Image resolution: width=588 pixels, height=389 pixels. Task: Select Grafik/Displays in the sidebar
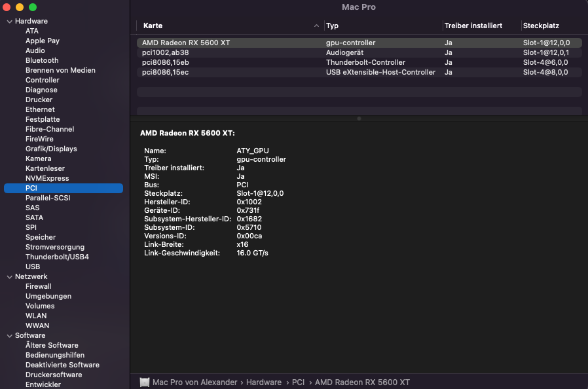coord(51,149)
